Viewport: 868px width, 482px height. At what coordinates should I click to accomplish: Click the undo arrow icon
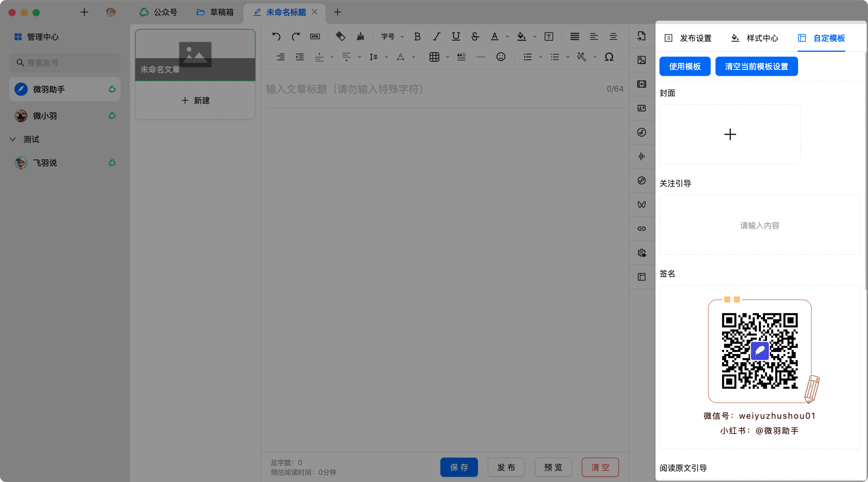pyautogui.click(x=276, y=36)
